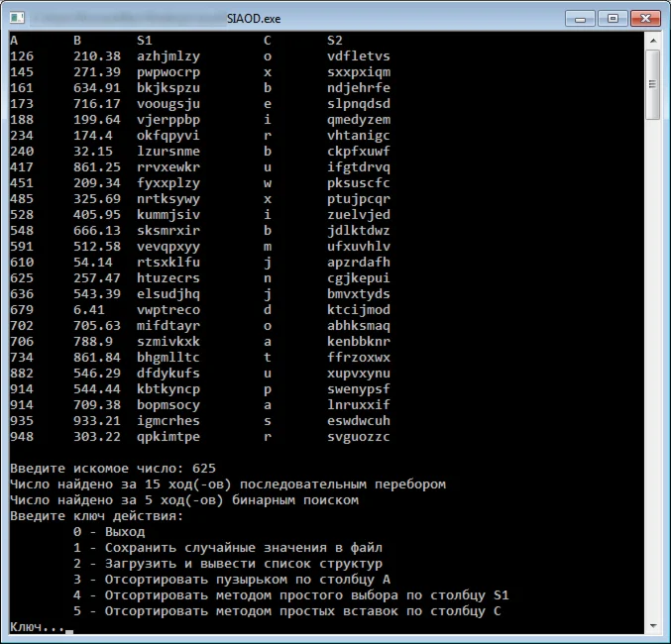Click the column header C
Image resolution: width=671 pixels, height=644 pixels.
pyautogui.click(x=268, y=41)
